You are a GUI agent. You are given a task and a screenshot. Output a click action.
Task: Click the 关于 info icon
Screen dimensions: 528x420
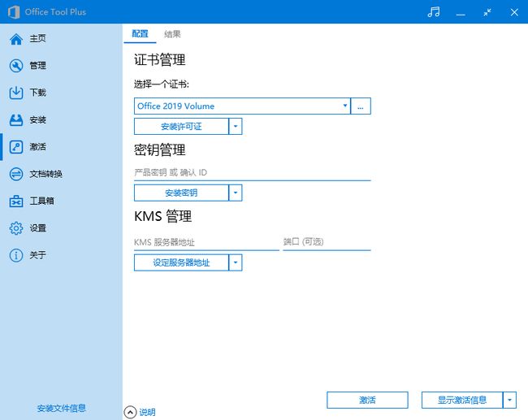point(15,255)
